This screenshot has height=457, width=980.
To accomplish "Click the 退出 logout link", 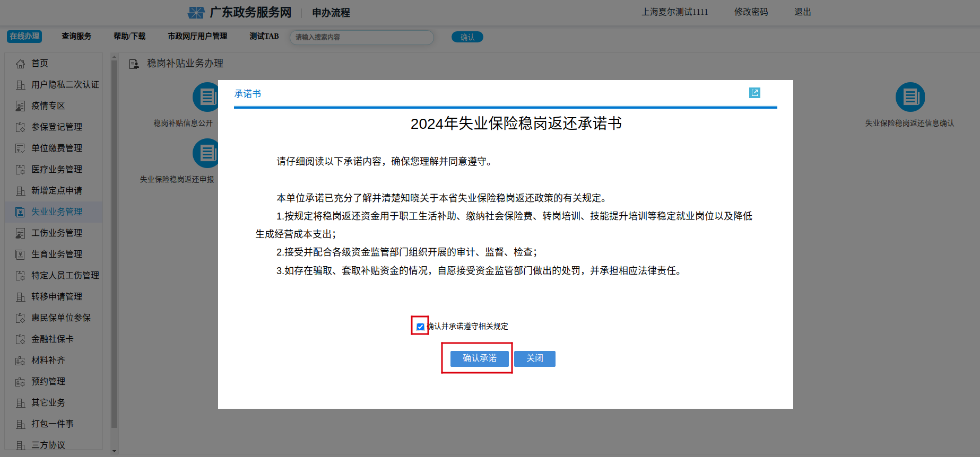I will 802,12.
